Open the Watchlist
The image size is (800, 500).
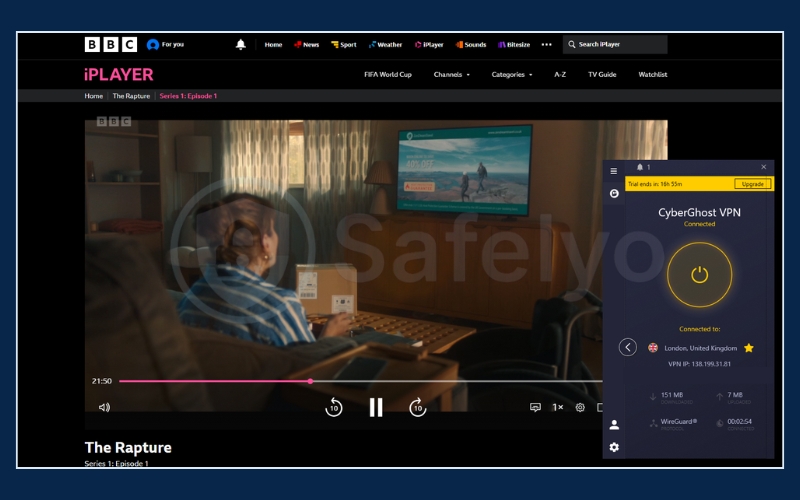[x=653, y=74]
